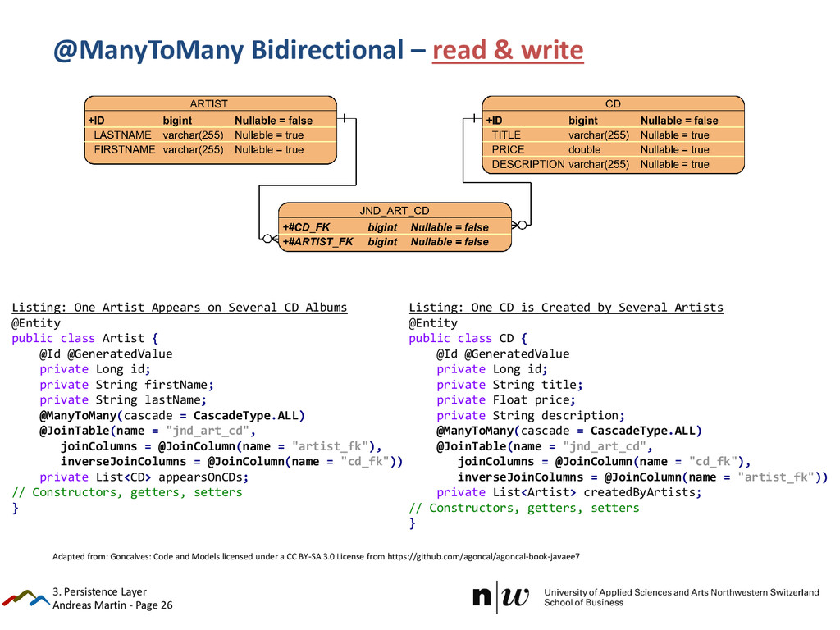Click 'private String lastName;' code line
This screenshot has width=840, height=630.
coord(123,399)
